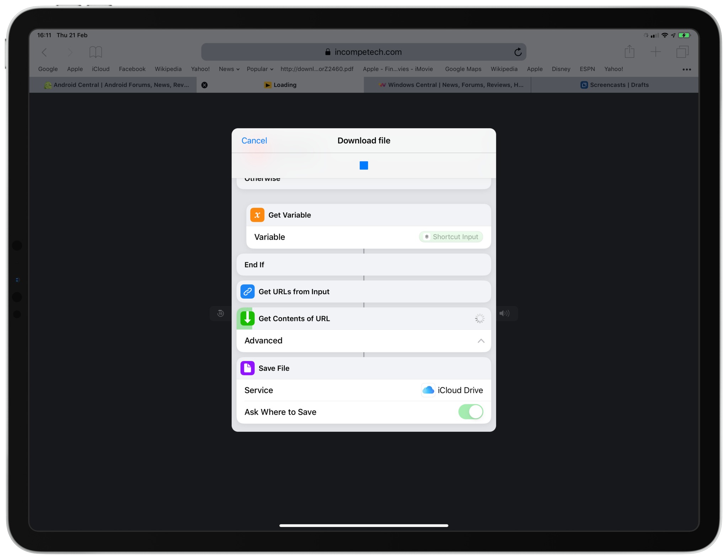Click the Save File icon

click(248, 368)
